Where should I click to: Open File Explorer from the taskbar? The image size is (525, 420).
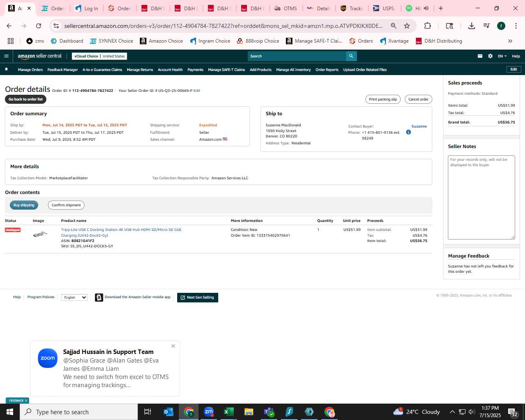(x=249, y=412)
